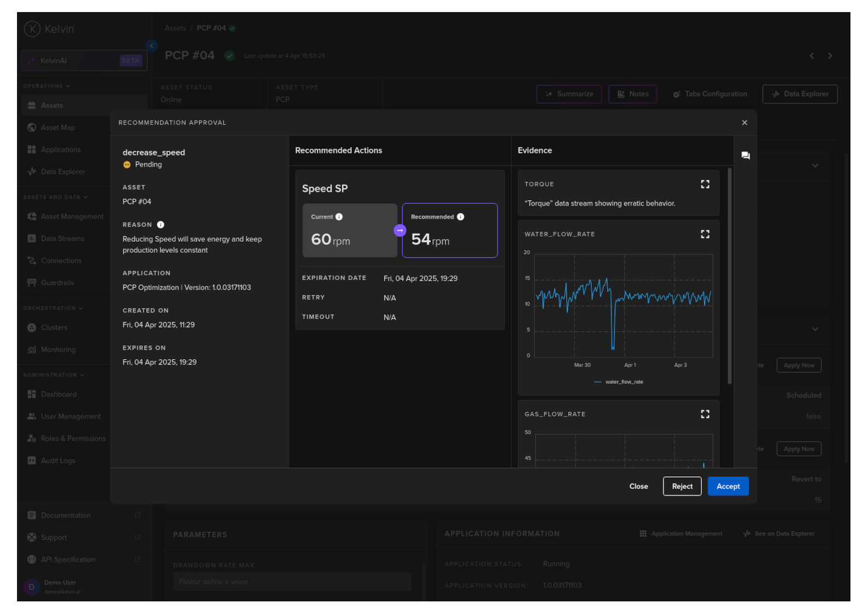Click the purple arrow between speed values

400,231
